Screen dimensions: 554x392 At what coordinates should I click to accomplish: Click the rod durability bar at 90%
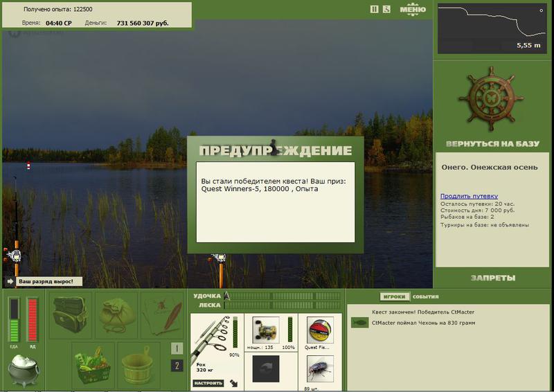point(235,332)
